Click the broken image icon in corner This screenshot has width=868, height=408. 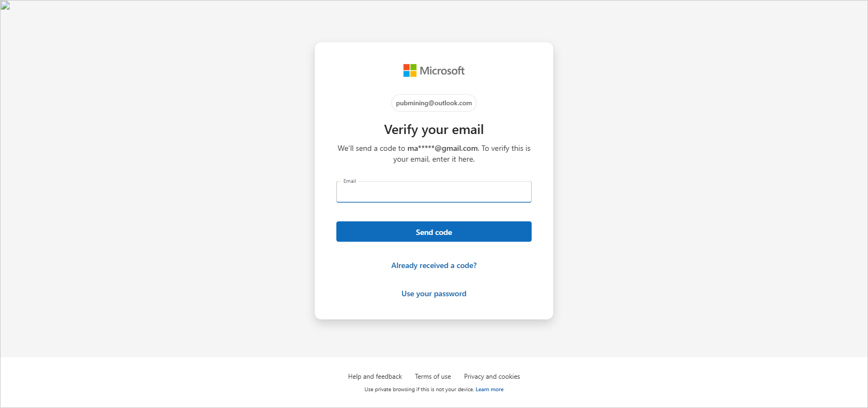pos(5,5)
